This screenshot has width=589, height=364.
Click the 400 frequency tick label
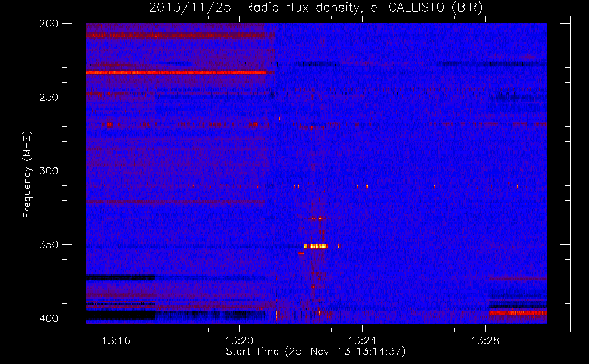click(x=49, y=318)
